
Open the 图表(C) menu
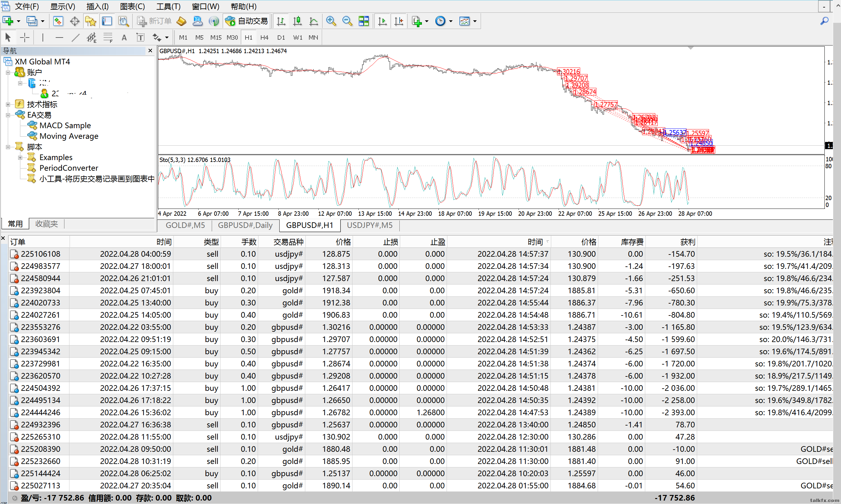click(x=133, y=7)
